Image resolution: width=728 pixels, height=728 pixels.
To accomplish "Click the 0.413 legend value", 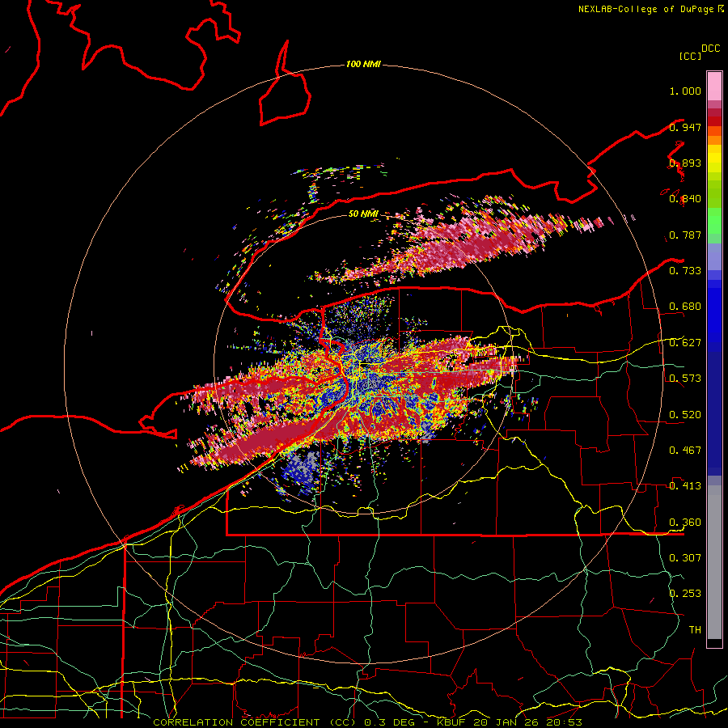I will pos(685,486).
